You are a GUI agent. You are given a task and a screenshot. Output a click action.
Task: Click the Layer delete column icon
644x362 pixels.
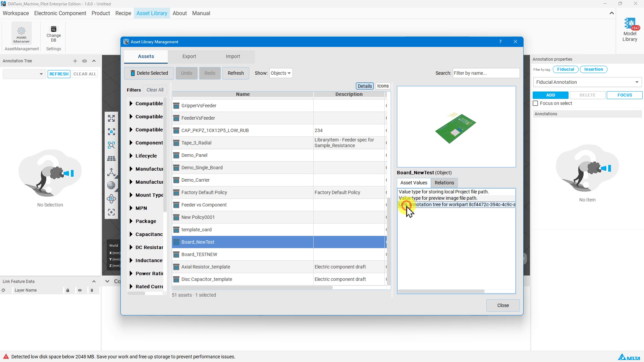(92, 290)
